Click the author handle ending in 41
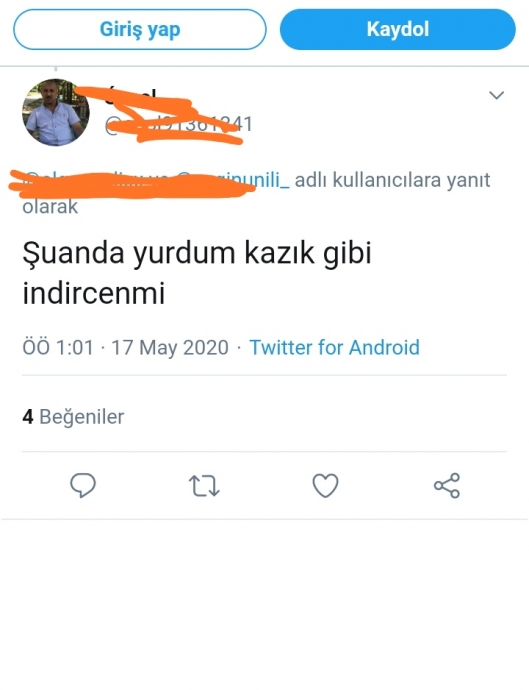The width and height of the screenshot is (529, 690). (178, 125)
